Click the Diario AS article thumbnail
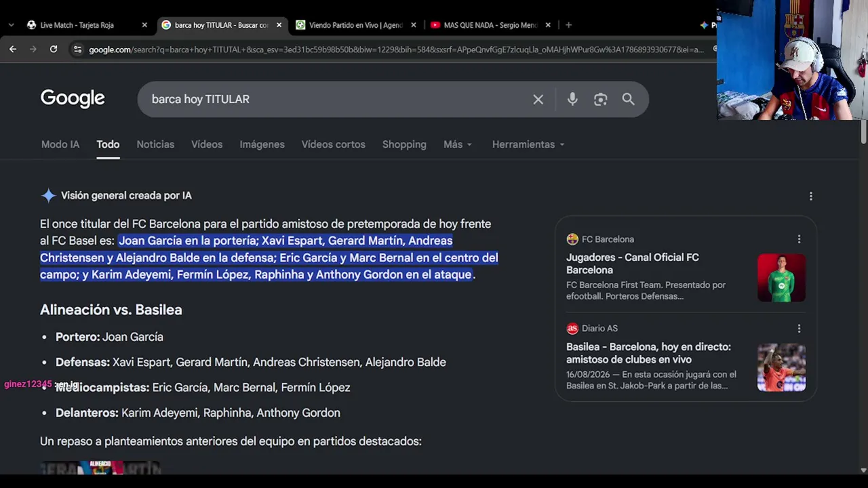868x488 pixels. coord(781,367)
